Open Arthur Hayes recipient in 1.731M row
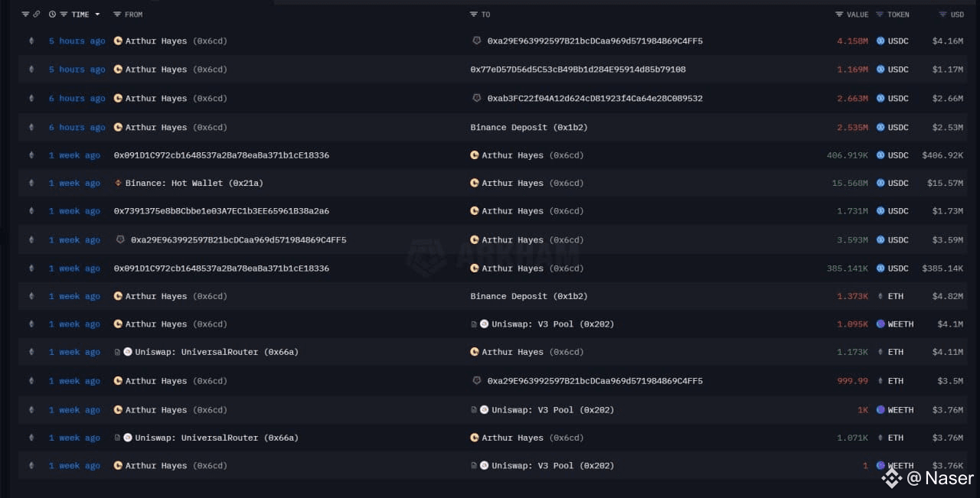Screen dimensions: 980x498 (533, 211)
